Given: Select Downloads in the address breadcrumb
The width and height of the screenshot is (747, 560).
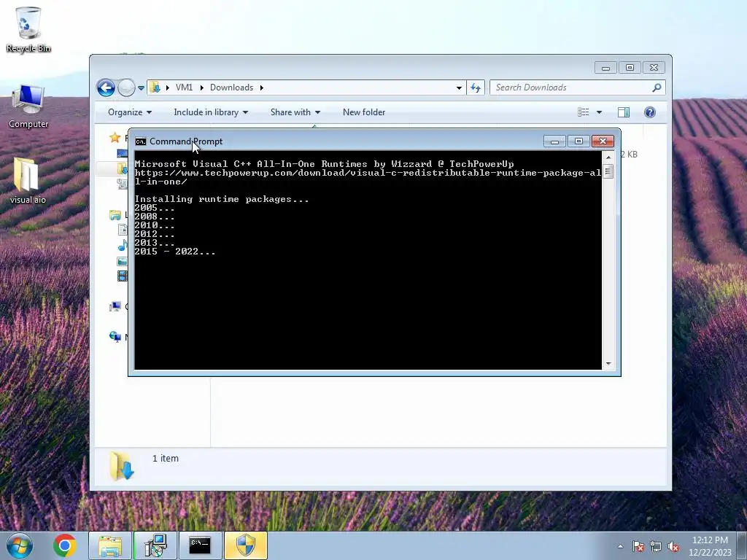Looking at the screenshot, I should 231,87.
